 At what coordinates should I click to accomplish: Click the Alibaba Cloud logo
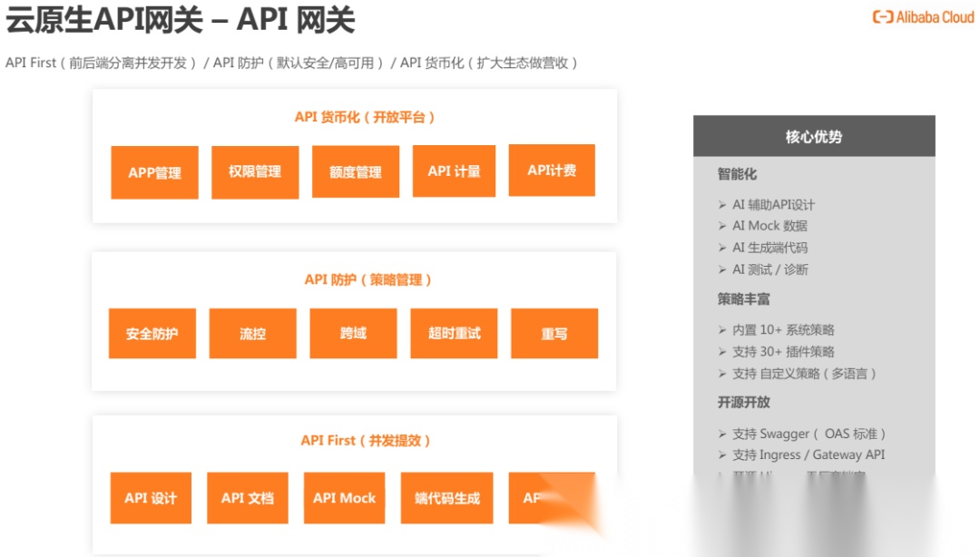click(923, 17)
